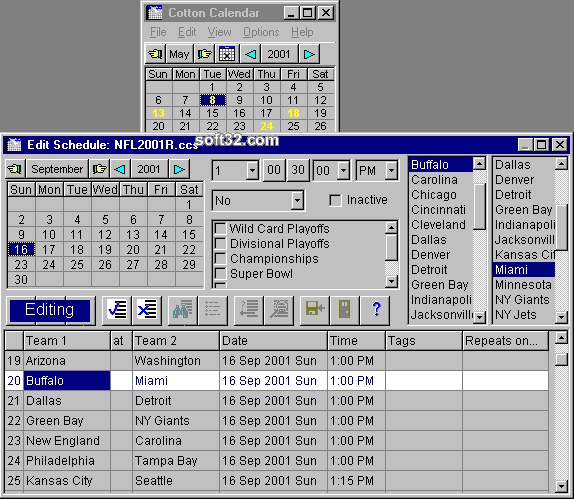Click the Editing mode indicator button

(50, 310)
